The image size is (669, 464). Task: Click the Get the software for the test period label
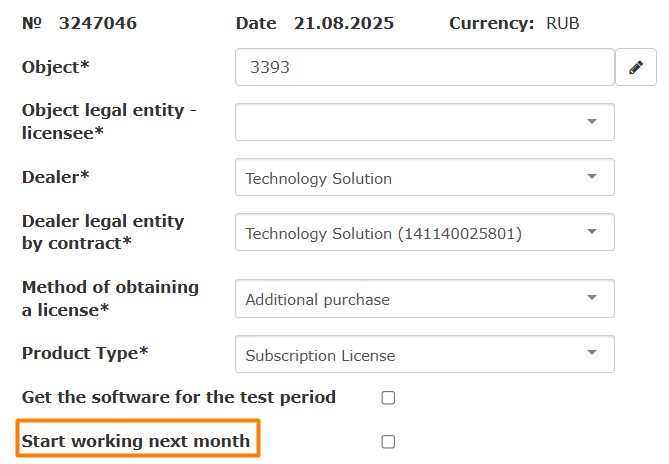pos(178,397)
